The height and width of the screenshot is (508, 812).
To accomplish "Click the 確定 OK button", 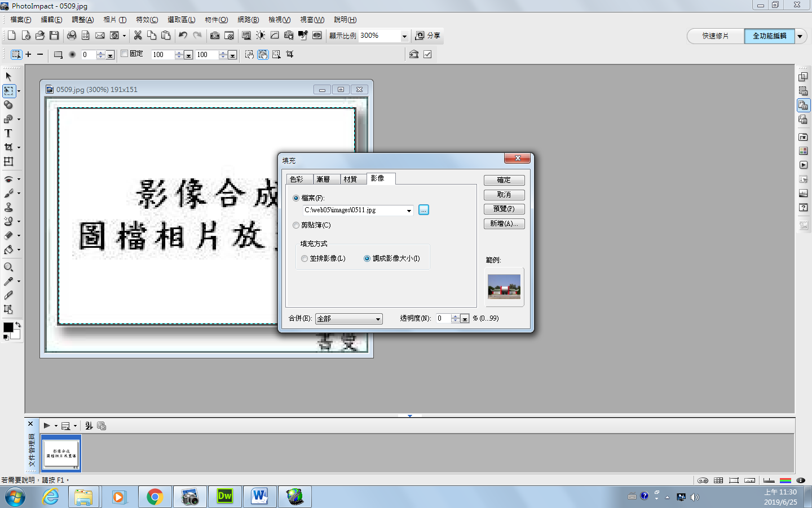I will (504, 180).
